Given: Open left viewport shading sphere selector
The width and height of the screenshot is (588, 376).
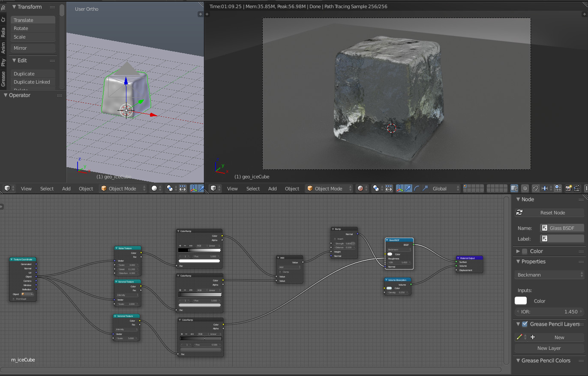Looking at the screenshot, I should click(156, 189).
